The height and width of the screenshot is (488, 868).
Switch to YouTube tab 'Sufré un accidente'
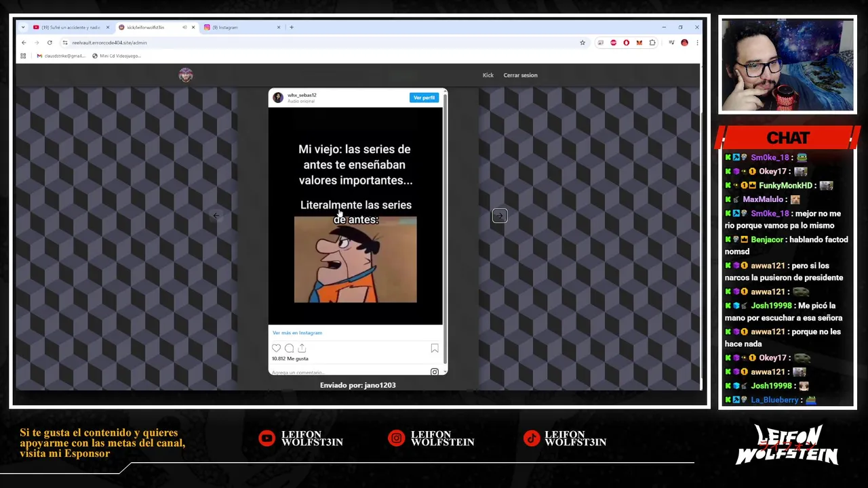[71, 27]
